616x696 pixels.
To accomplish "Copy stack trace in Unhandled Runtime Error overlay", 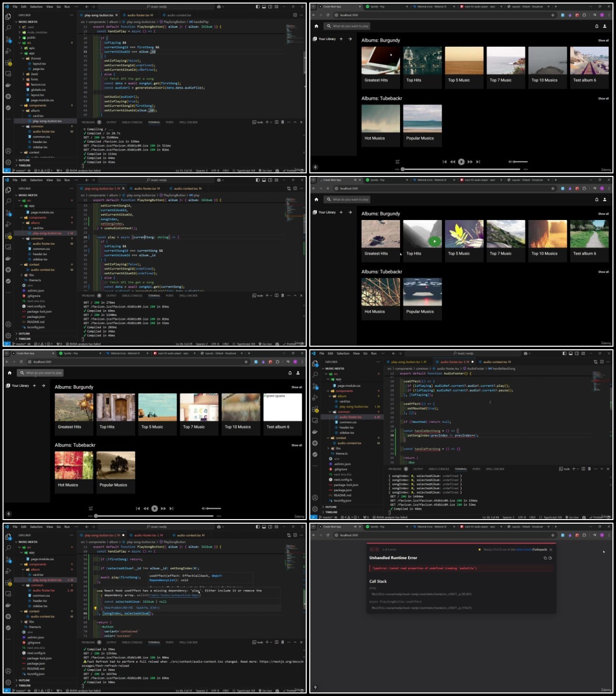I will point(545,558).
